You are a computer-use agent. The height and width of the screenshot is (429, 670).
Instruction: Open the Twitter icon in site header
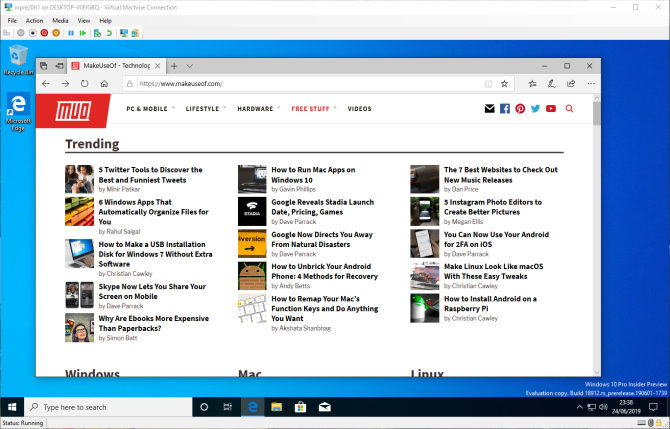pyautogui.click(x=536, y=108)
